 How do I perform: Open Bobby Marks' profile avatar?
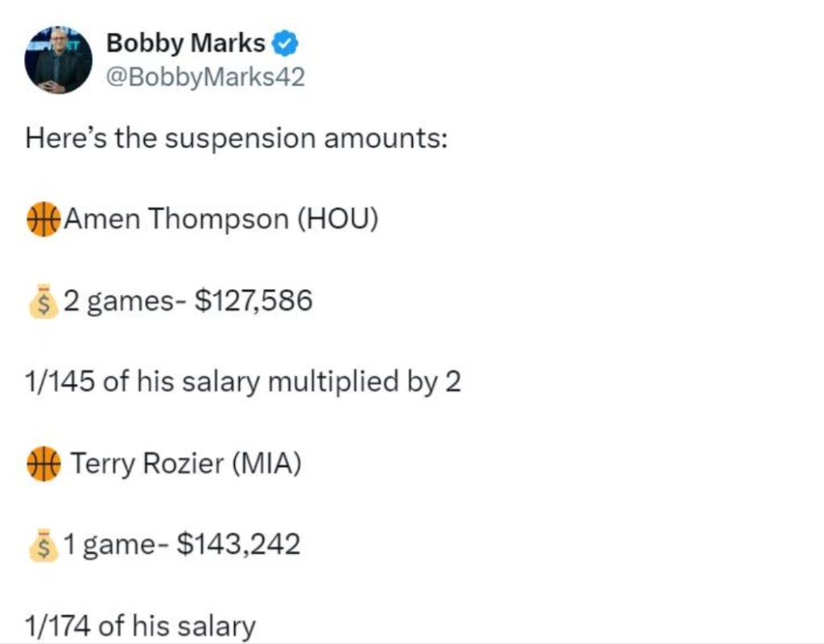coord(58,60)
